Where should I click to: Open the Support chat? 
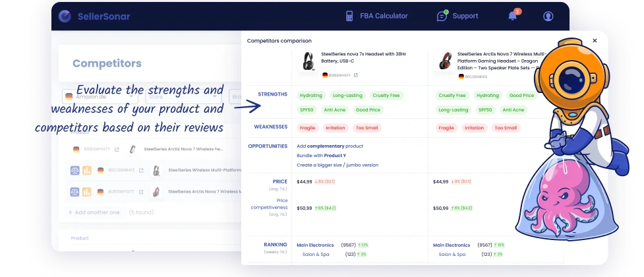457,16
